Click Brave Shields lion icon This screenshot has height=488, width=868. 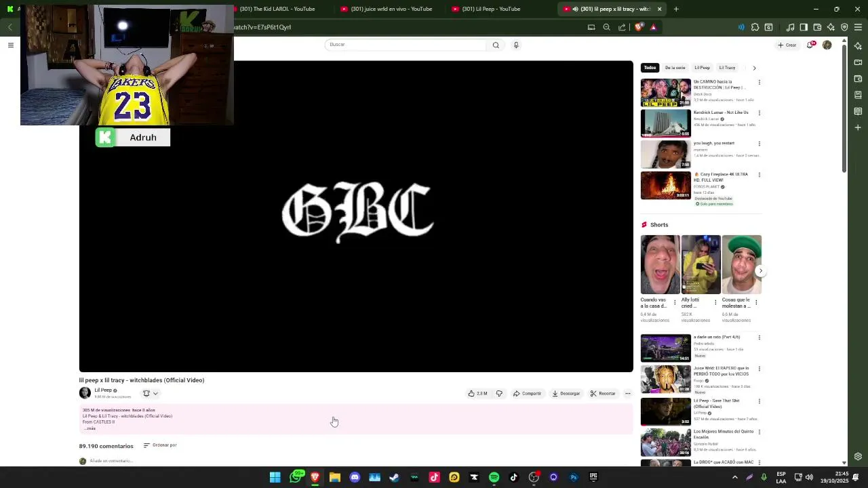coord(638,27)
